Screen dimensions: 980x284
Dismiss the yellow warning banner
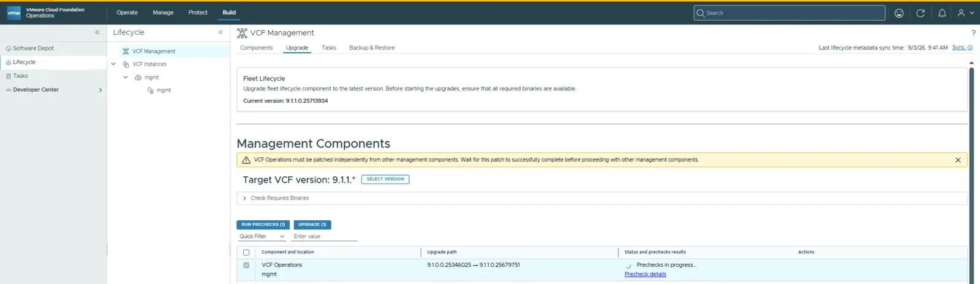(958, 160)
